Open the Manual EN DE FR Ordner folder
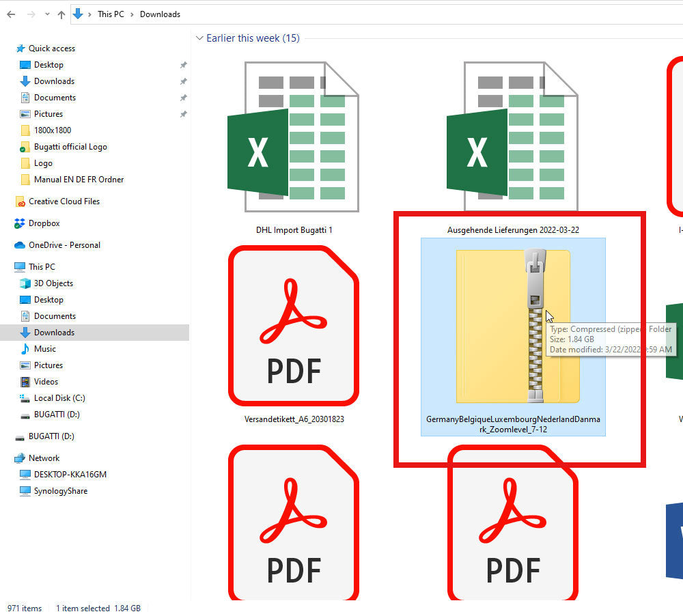The height and width of the screenshot is (616, 683). point(79,180)
